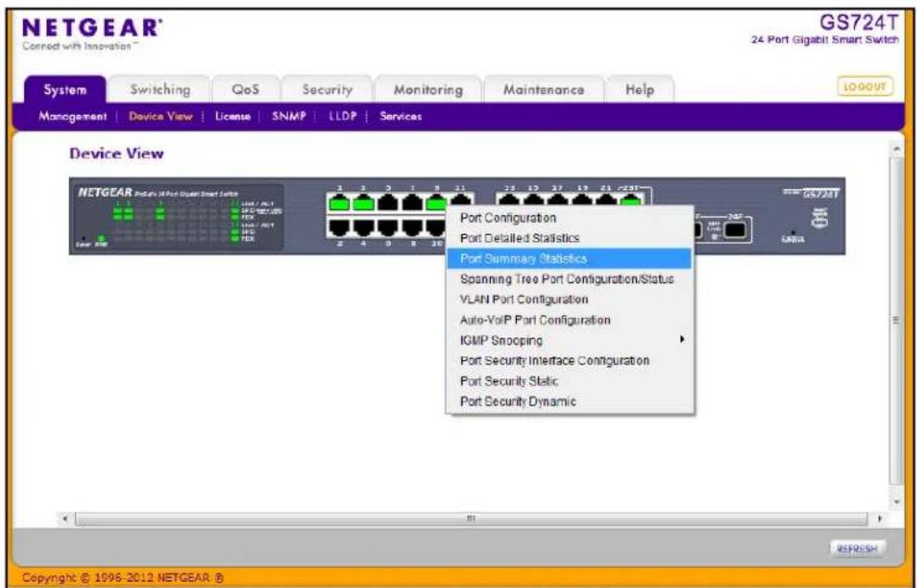
Task: Select port 9 on the switch
Action: [x=438, y=202]
